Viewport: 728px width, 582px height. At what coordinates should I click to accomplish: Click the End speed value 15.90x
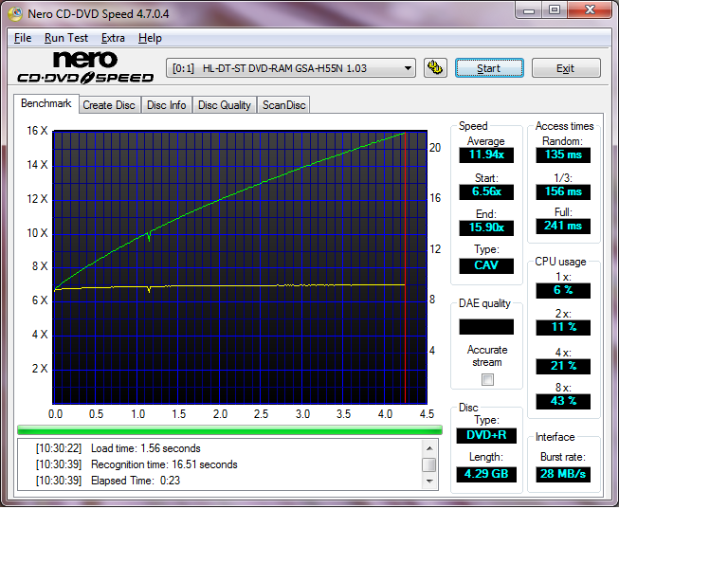(x=486, y=227)
